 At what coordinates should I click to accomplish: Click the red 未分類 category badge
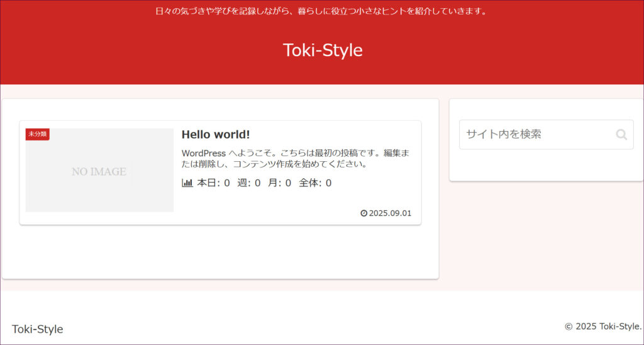point(37,134)
